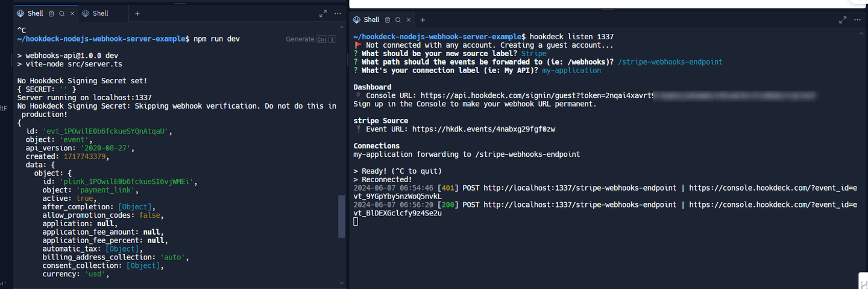868x289 pixels.
Task: Add a new tab in the left pane
Action: coord(137,13)
